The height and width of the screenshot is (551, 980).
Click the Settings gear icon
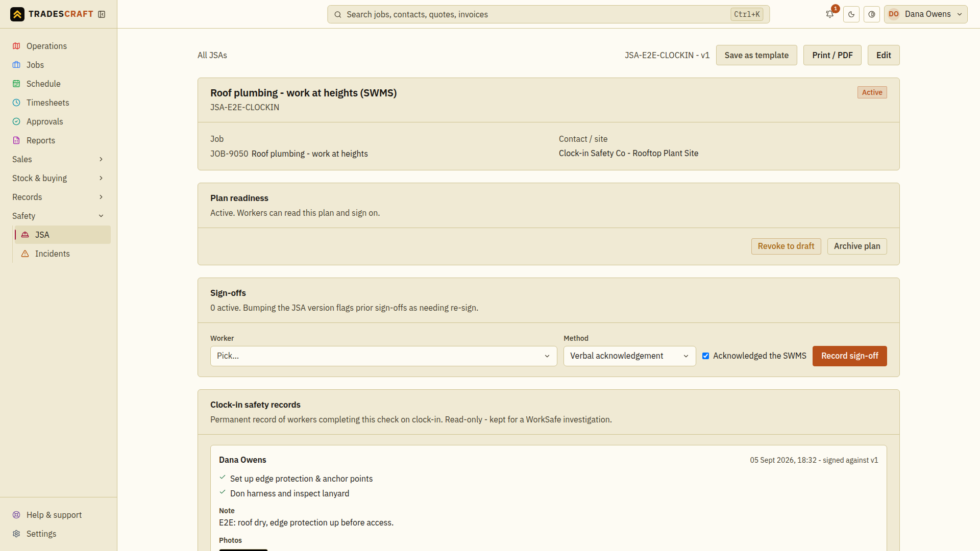pos(16,534)
